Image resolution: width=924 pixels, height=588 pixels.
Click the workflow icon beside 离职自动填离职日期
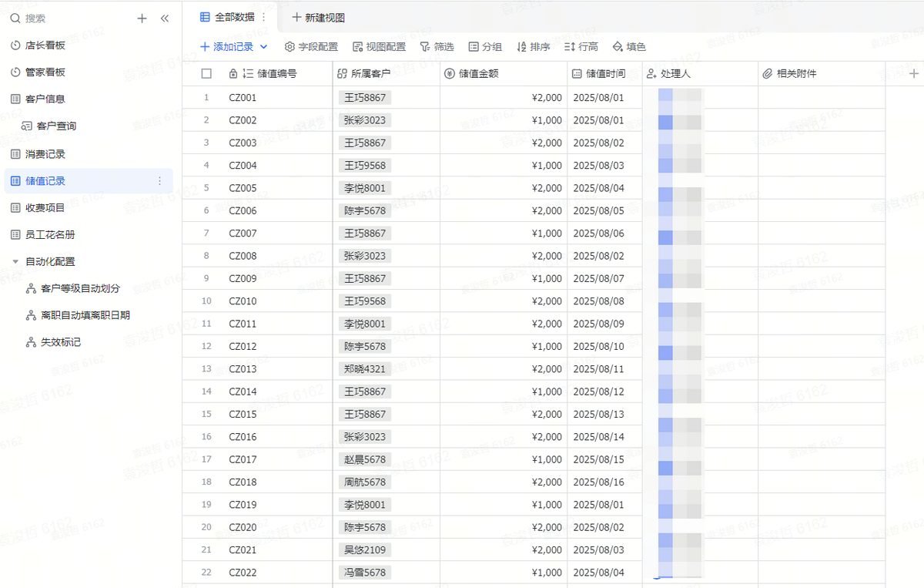click(x=31, y=315)
